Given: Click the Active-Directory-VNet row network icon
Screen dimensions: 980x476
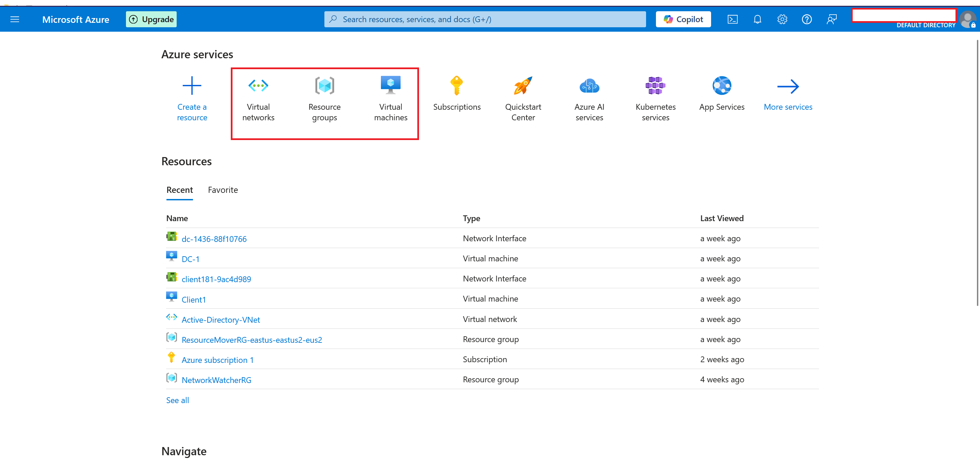Looking at the screenshot, I should click(x=172, y=317).
